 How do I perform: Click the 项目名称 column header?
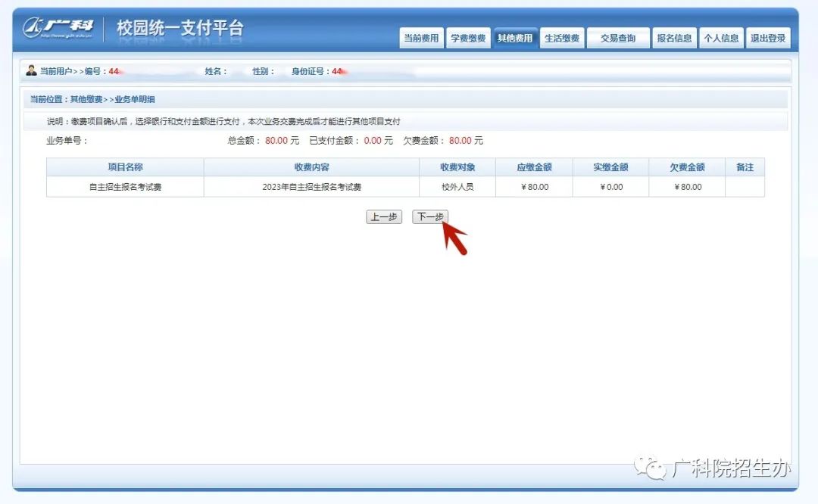125,167
